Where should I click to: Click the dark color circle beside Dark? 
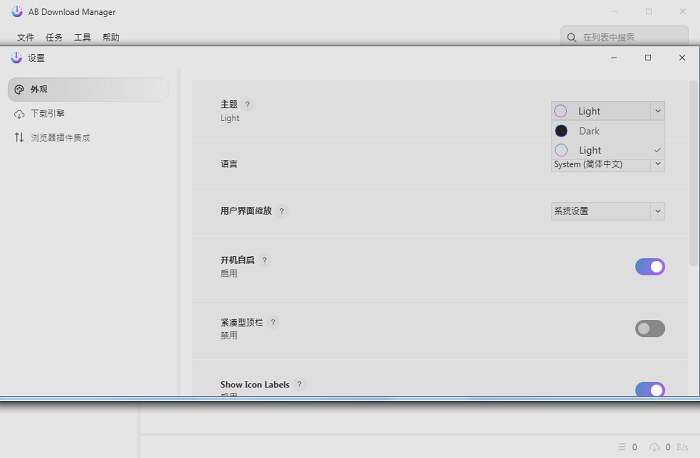561,131
